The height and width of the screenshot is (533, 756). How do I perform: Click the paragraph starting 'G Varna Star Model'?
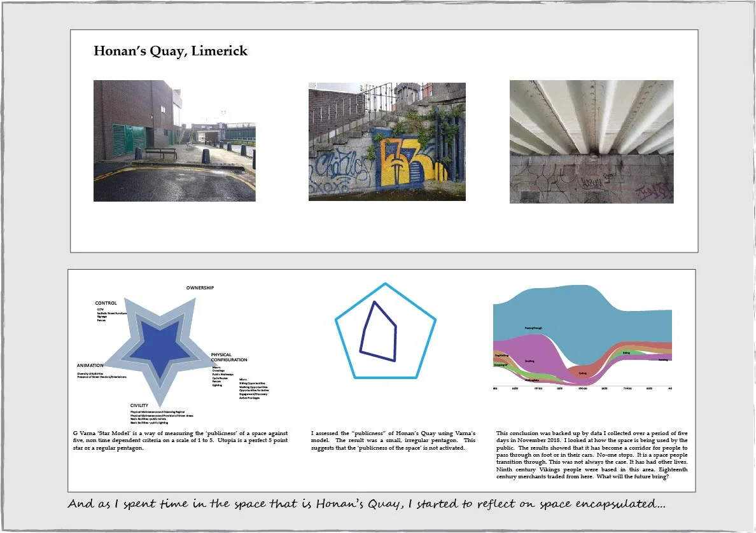point(180,441)
